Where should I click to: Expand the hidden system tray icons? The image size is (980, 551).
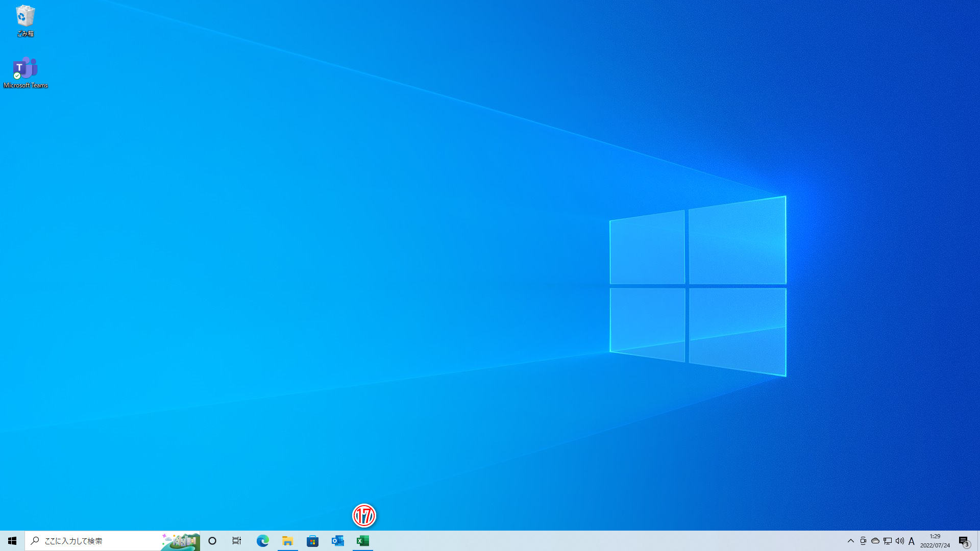pos(851,541)
